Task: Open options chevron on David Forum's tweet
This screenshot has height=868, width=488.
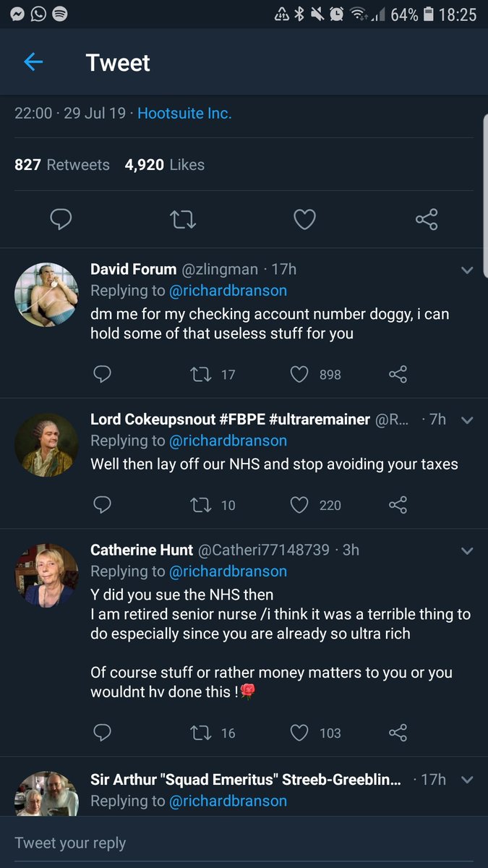Action: point(467,271)
